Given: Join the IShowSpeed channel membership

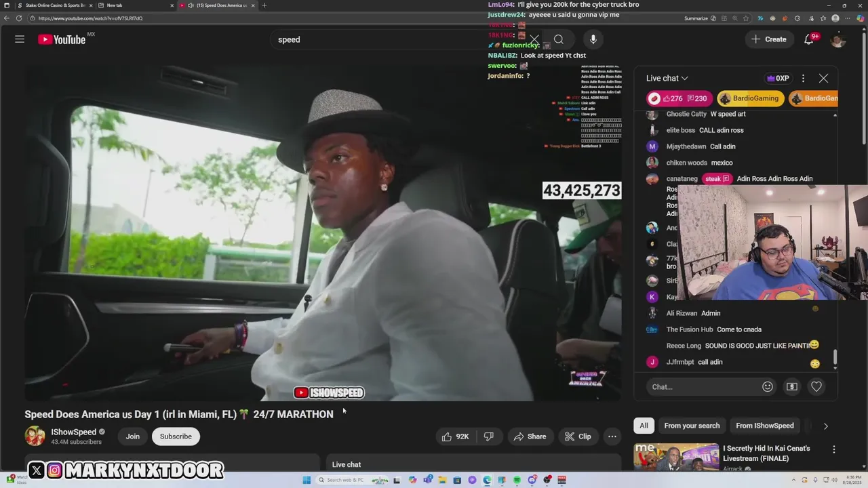Looking at the screenshot, I should pos(133,436).
